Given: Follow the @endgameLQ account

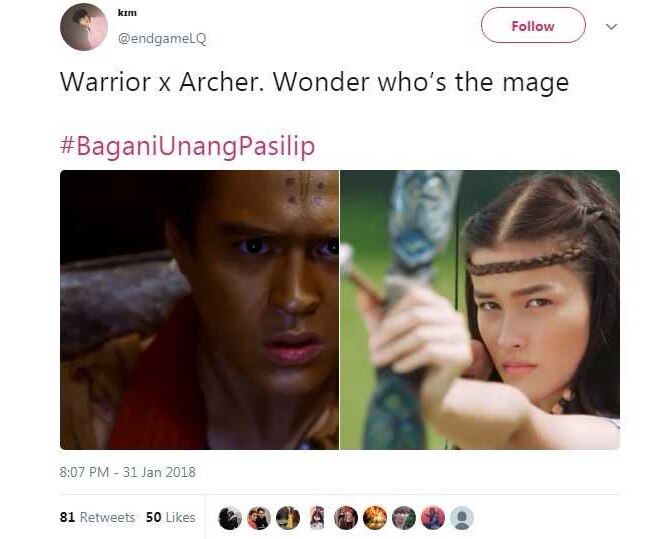Looking at the screenshot, I should pyautogui.click(x=533, y=25).
